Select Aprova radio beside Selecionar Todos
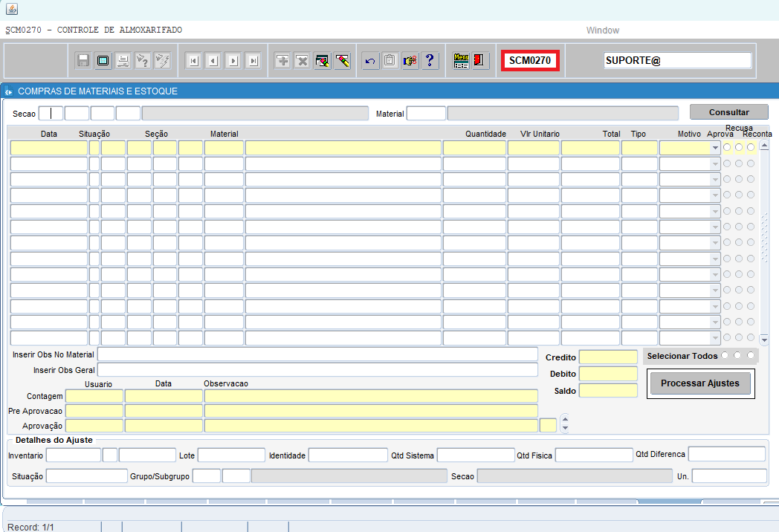This screenshot has height=532, width=779. pyautogui.click(x=725, y=355)
